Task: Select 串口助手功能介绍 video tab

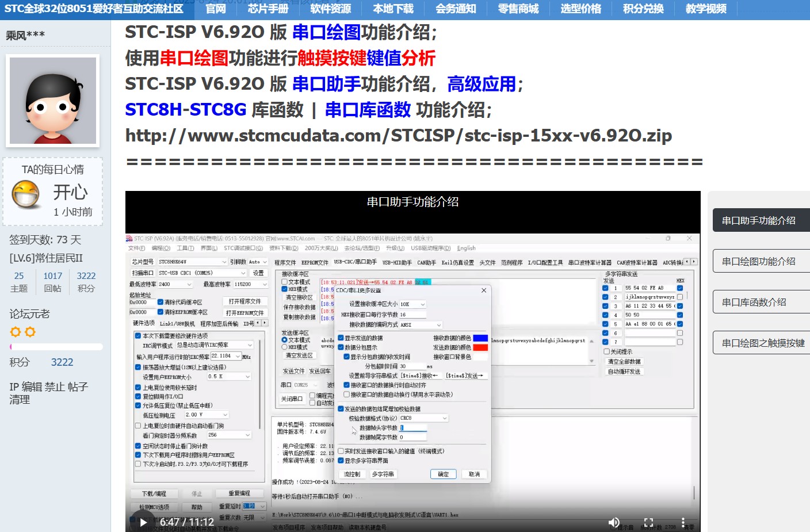Action: (761, 220)
